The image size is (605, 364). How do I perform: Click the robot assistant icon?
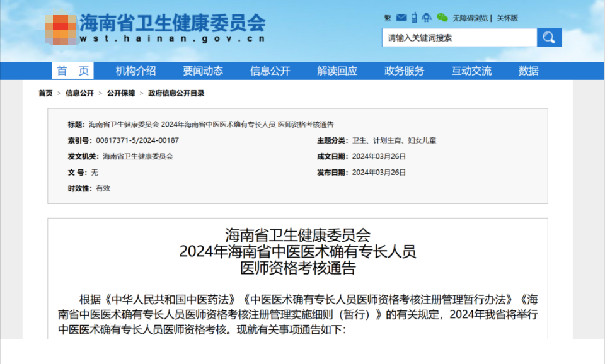point(427,18)
